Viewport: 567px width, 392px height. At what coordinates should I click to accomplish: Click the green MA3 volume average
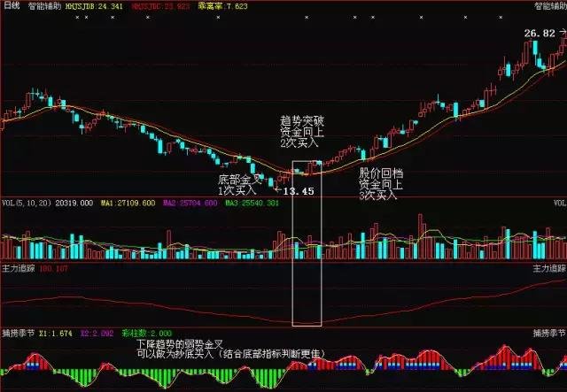pos(252,203)
